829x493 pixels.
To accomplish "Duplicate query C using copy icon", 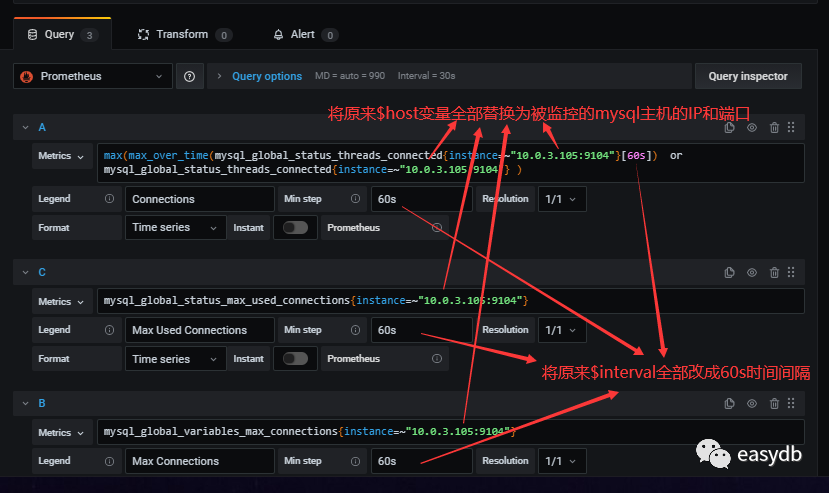I will (x=730, y=272).
